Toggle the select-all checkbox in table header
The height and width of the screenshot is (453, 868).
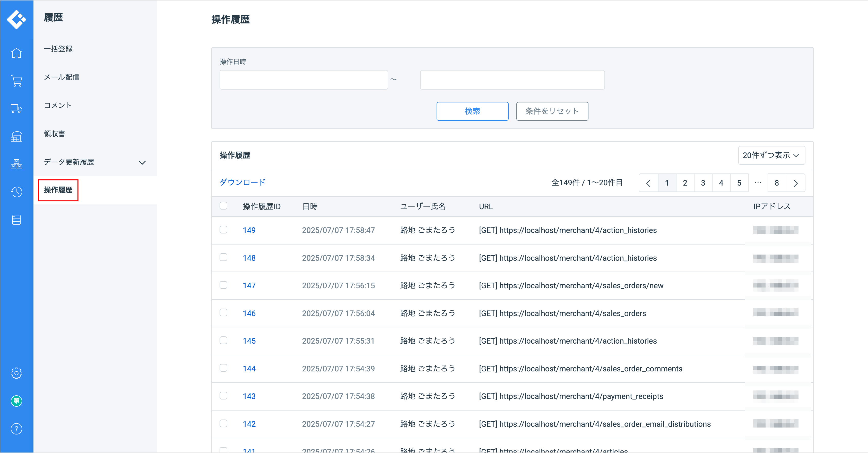point(223,206)
